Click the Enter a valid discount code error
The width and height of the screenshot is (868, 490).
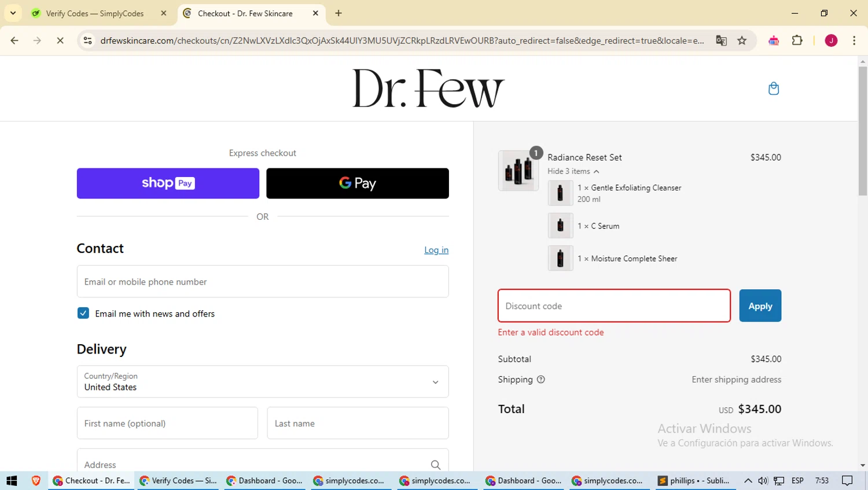(551, 332)
